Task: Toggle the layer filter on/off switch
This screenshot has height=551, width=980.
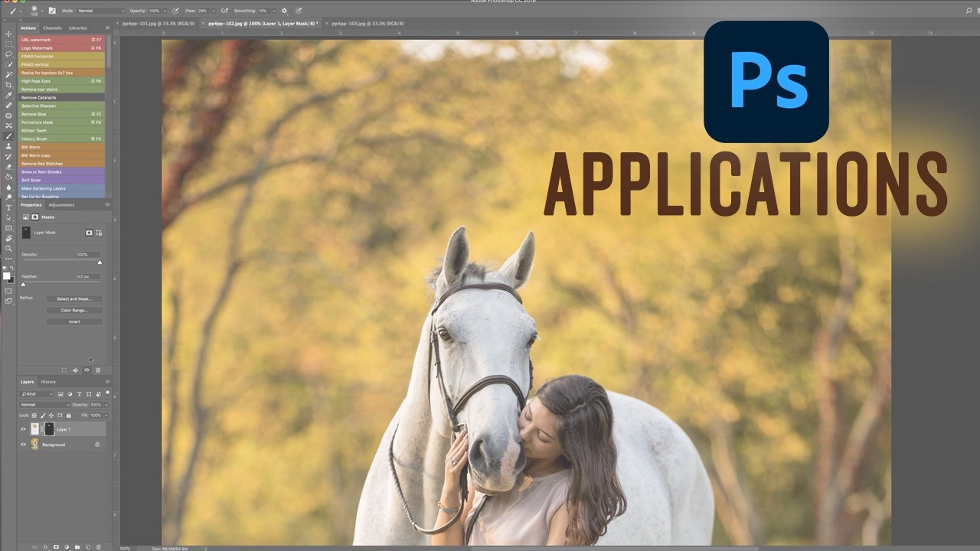Action: (x=107, y=393)
